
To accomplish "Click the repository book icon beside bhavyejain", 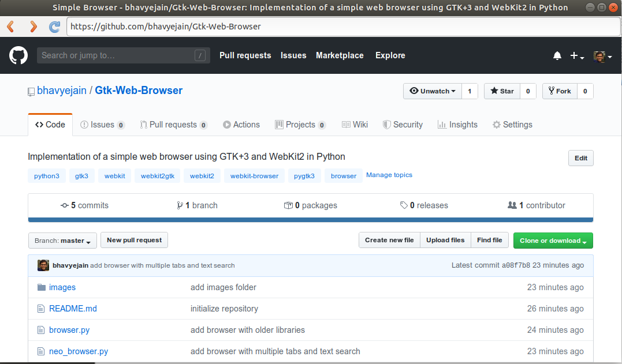I will coord(31,92).
